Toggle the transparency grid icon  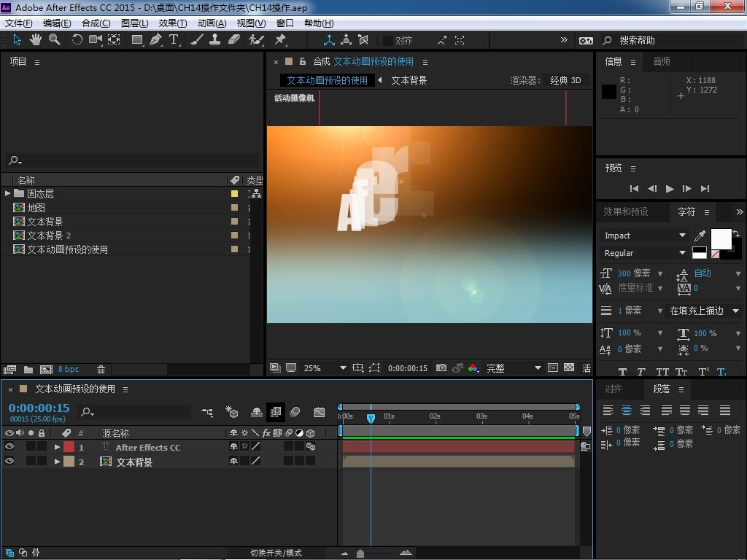(569, 367)
